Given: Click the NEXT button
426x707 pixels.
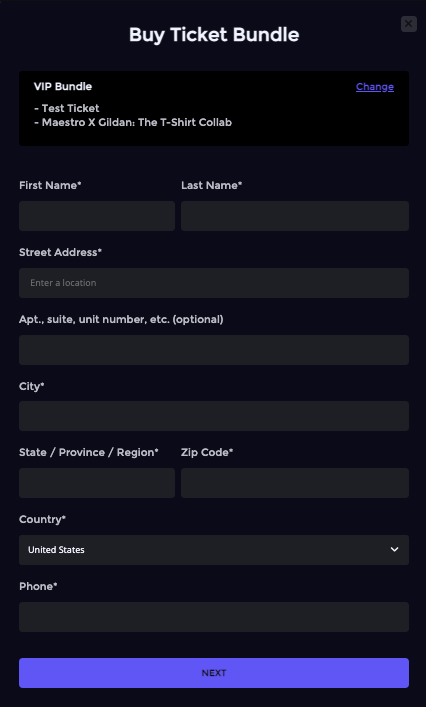Looking at the screenshot, I should tap(214, 673).
